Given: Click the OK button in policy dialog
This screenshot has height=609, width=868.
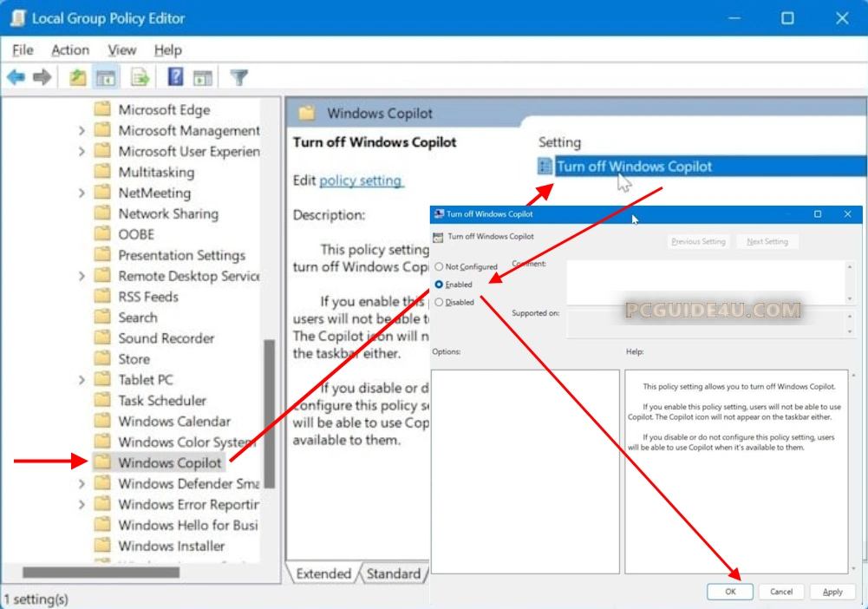Looking at the screenshot, I should (x=729, y=592).
